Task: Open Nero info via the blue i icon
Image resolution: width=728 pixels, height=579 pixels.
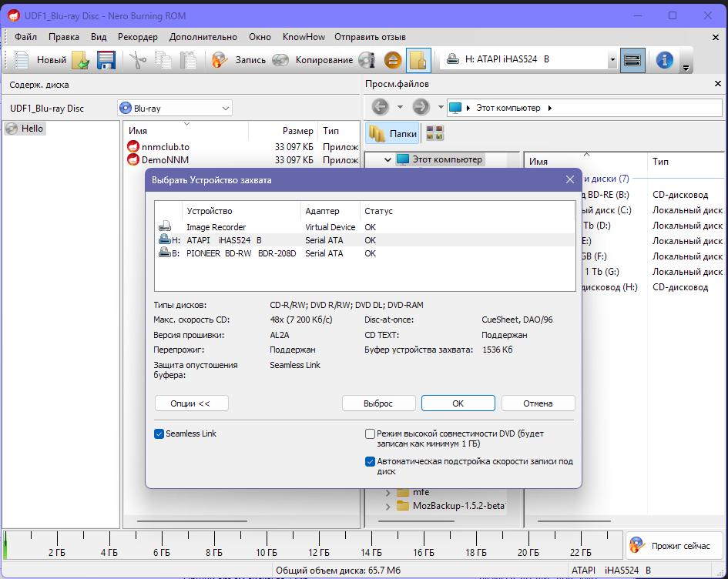Action: pos(664,59)
